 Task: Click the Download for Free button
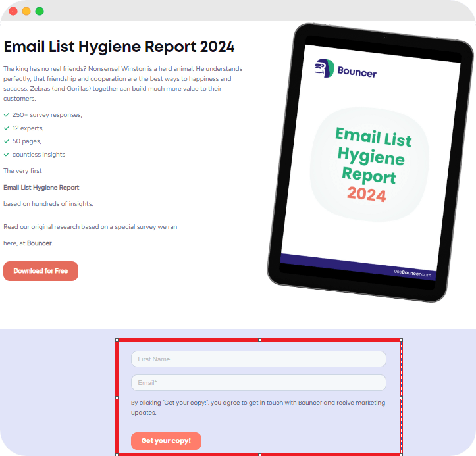pos(41,271)
